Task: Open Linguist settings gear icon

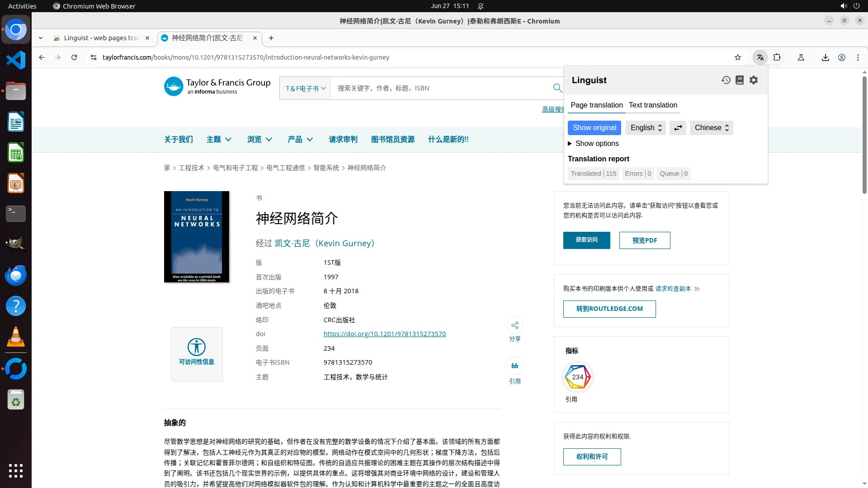Action: coord(754,80)
